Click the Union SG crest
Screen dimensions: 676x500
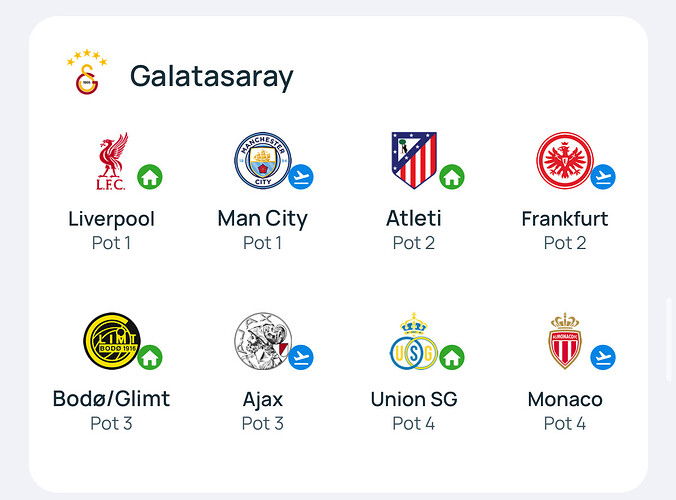pos(414,341)
